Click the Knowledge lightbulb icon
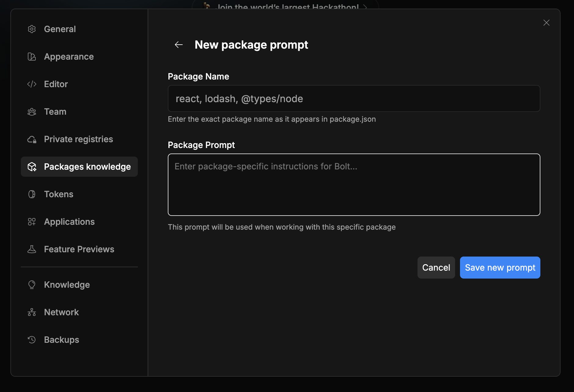 [x=32, y=284]
